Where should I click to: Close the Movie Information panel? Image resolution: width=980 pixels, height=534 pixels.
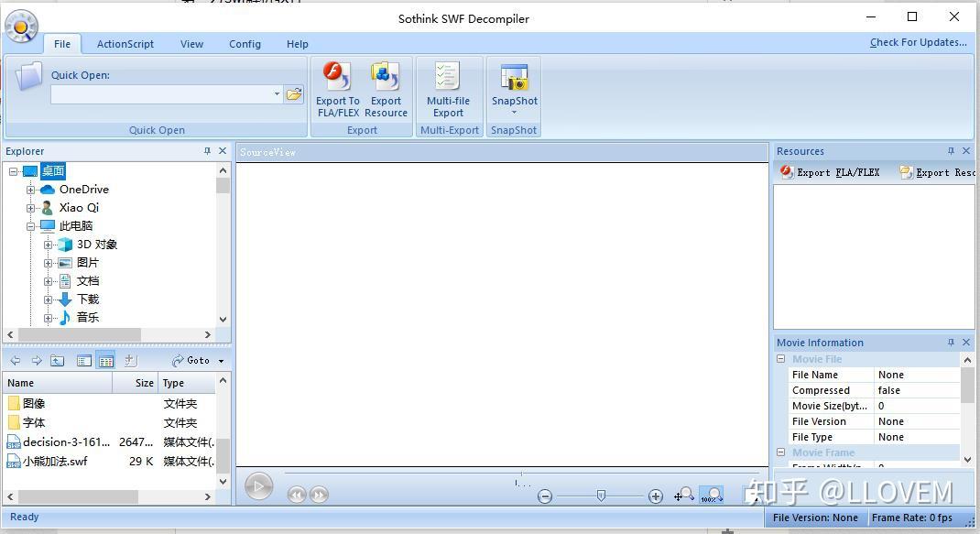pos(966,342)
